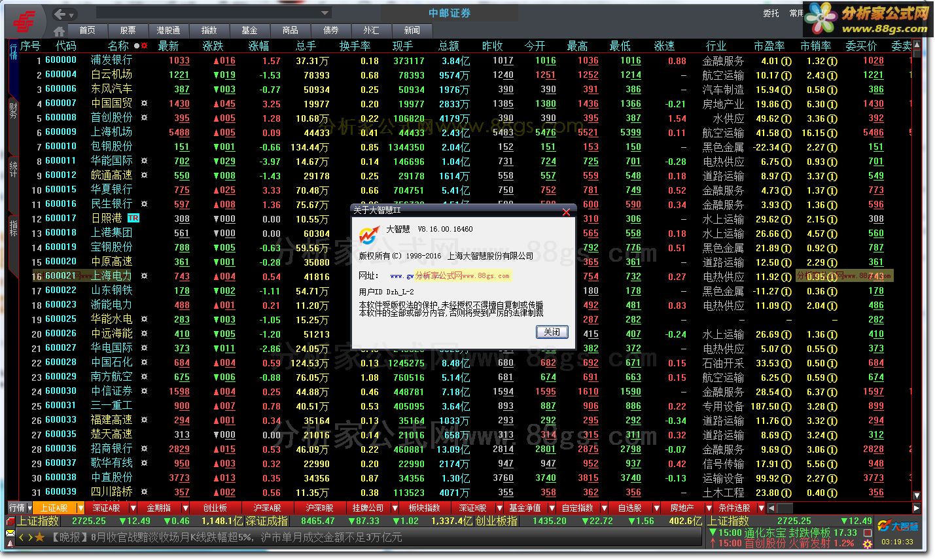
Task: Switch to the 创业板 bottom tab
Action: pyautogui.click(x=215, y=508)
